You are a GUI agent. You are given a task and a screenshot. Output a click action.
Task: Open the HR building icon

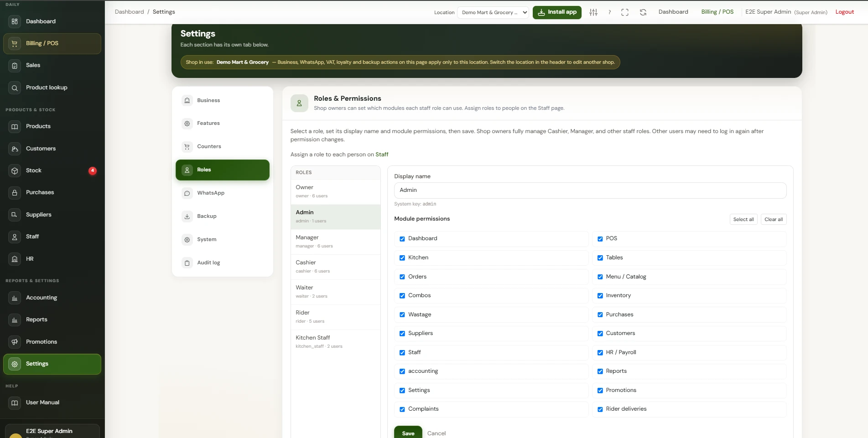pyautogui.click(x=15, y=259)
